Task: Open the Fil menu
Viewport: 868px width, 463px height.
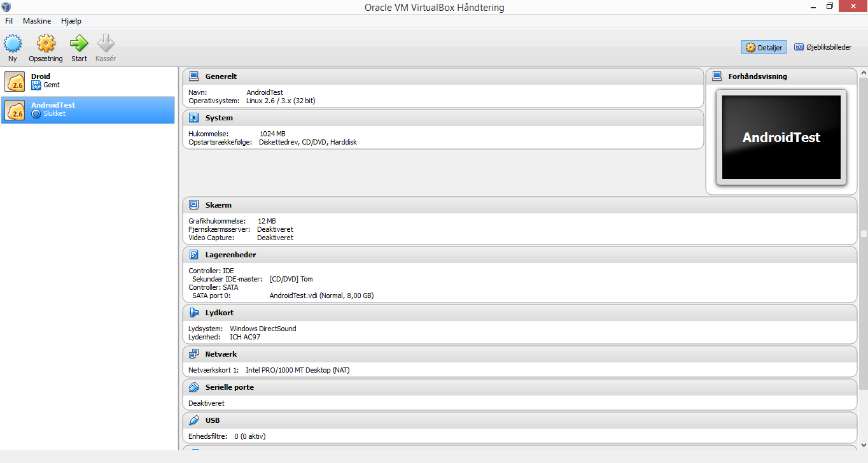Action: (9, 21)
